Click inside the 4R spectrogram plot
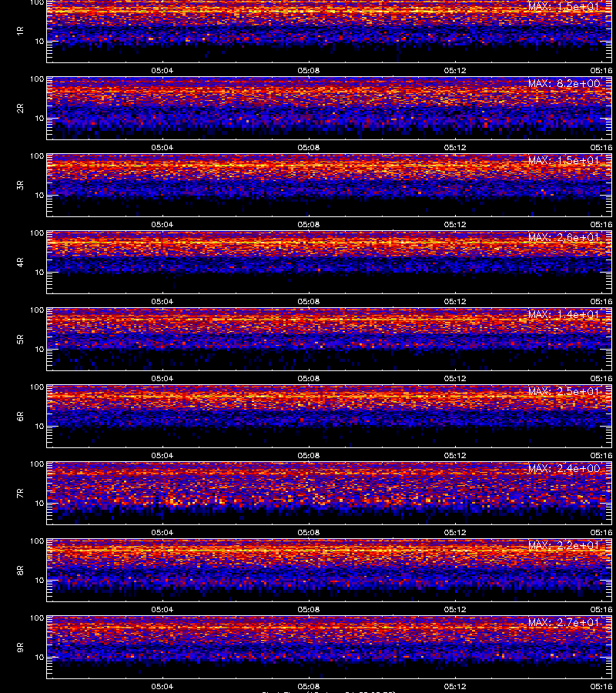 coord(330,262)
